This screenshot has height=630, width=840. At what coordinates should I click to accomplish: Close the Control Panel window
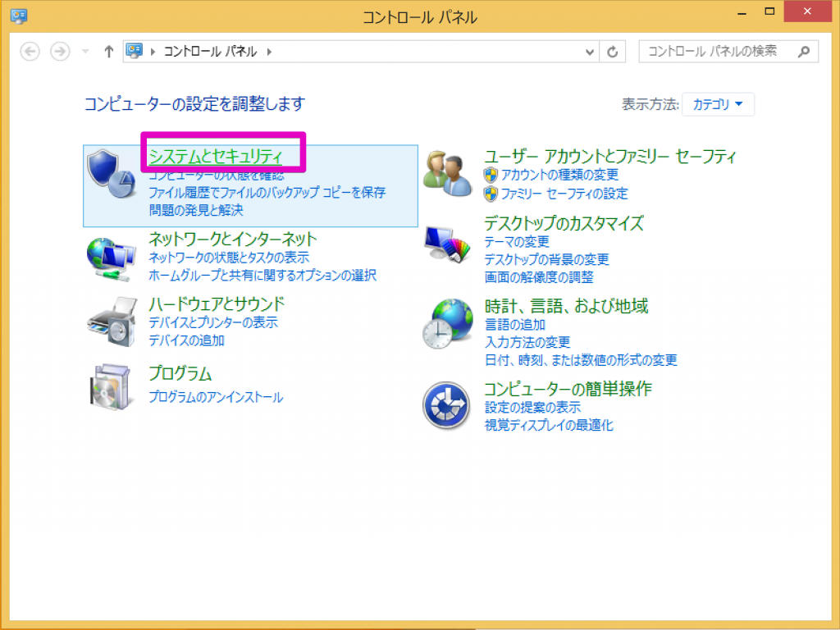click(x=807, y=11)
